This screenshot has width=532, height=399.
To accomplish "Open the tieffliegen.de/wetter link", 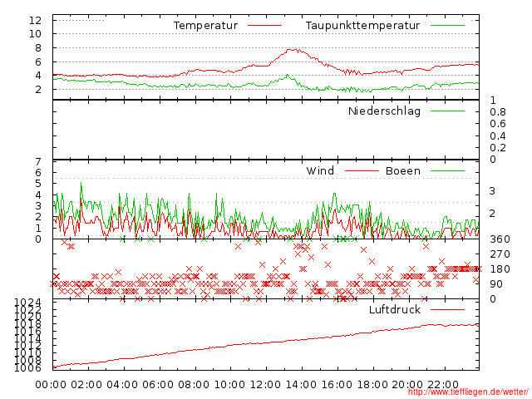I will (x=468, y=392).
